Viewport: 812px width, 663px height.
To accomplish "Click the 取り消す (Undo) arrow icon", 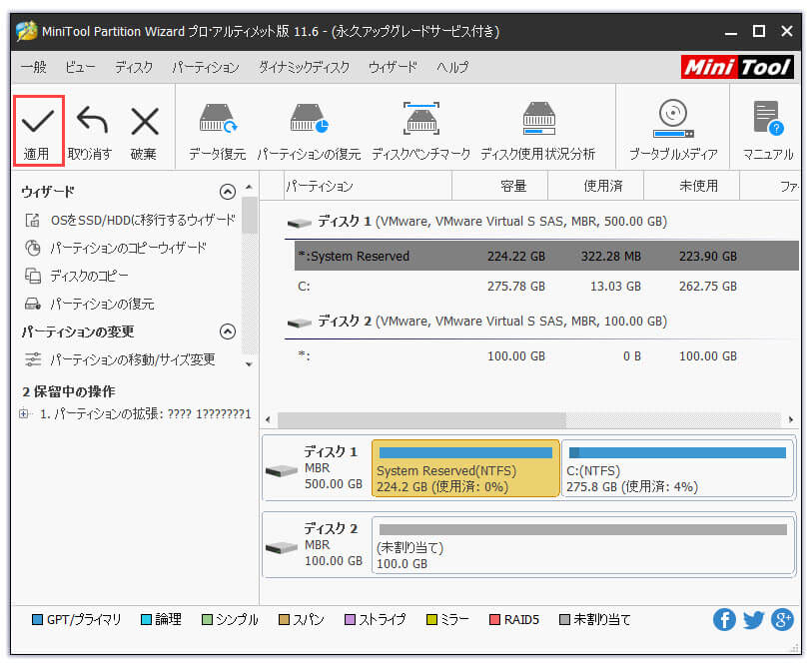I will pyautogui.click(x=92, y=120).
